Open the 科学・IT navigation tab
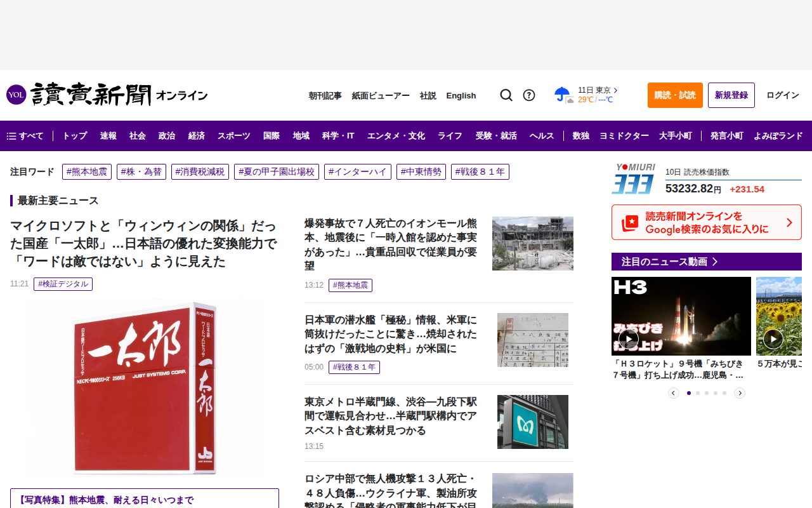 pos(338,136)
